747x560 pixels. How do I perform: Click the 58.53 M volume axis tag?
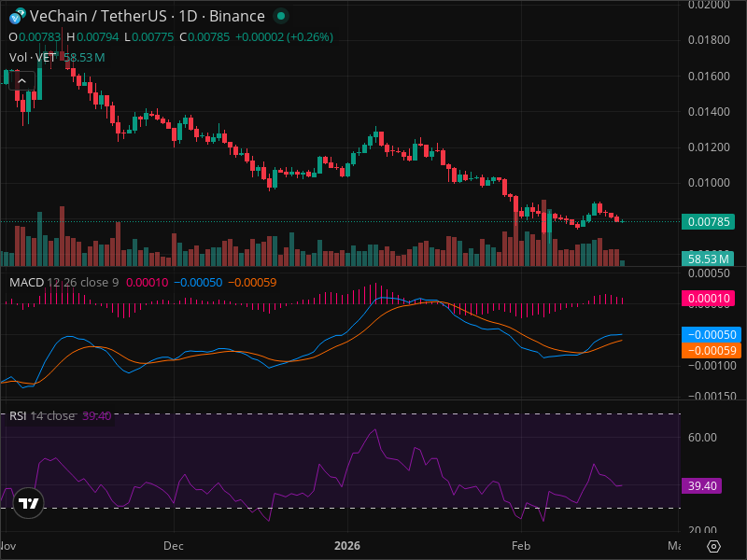tap(708, 259)
